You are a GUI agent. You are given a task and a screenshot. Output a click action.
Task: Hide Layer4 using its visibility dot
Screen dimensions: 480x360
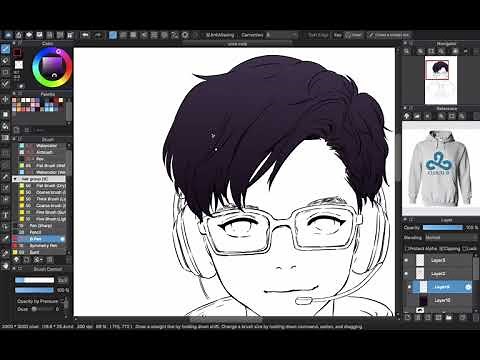pos(410,287)
